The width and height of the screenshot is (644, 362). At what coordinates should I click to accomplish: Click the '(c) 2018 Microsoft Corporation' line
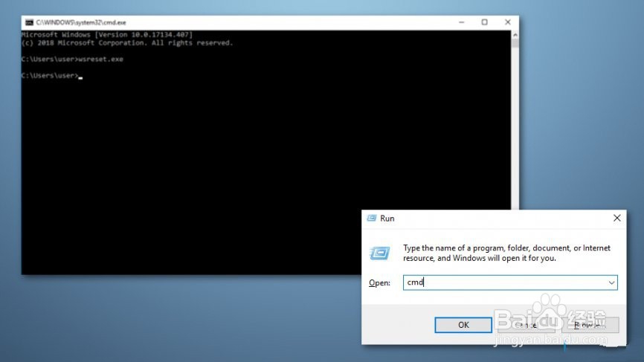(x=127, y=42)
